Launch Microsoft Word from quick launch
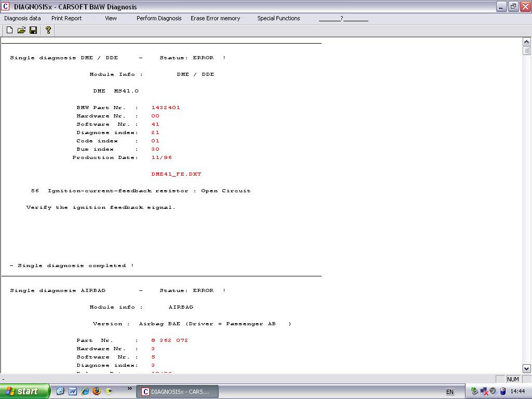This screenshot has height=399, width=532. [73, 391]
